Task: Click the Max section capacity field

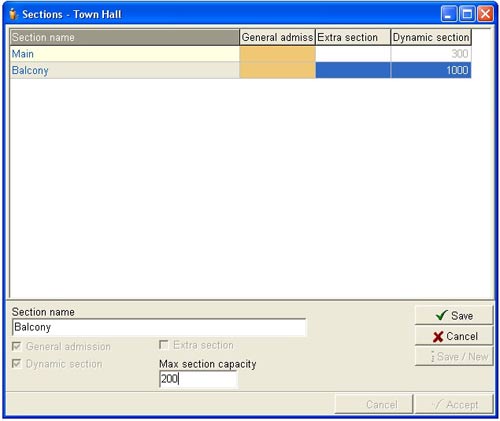Action: tap(198, 379)
